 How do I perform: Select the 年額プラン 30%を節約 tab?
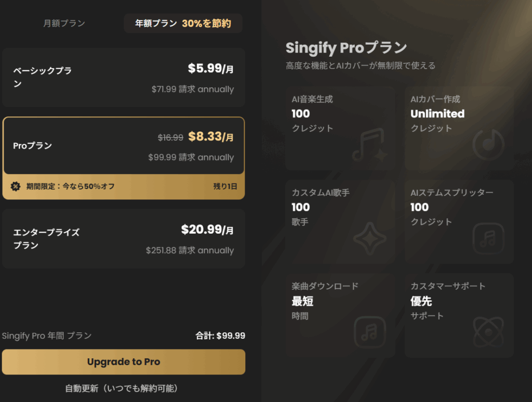183,23
